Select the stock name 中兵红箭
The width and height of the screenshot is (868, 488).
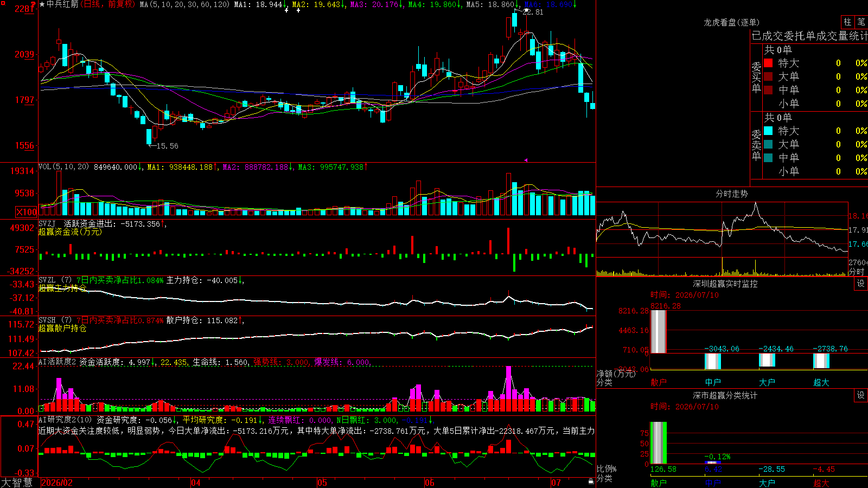click(x=62, y=4)
